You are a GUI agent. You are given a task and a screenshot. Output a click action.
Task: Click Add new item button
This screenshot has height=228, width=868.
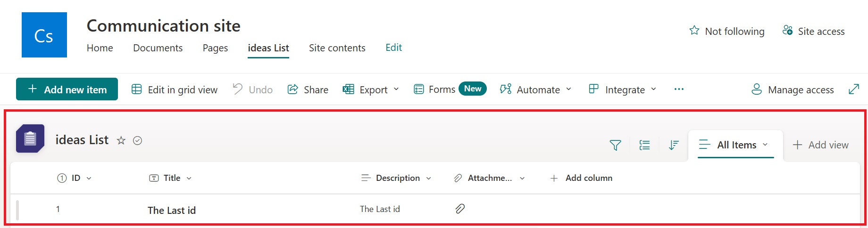click(x=67, y=90)
